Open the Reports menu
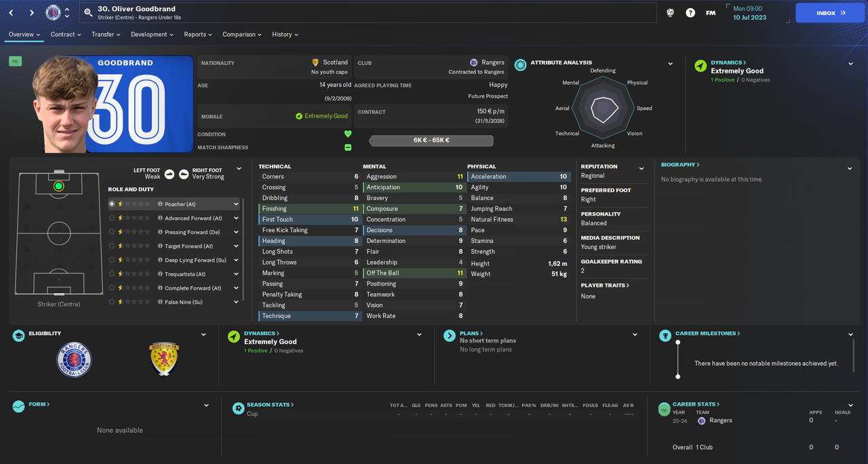Screen dimensions: 868x464 pyautogui.click(x=198, y=35)
